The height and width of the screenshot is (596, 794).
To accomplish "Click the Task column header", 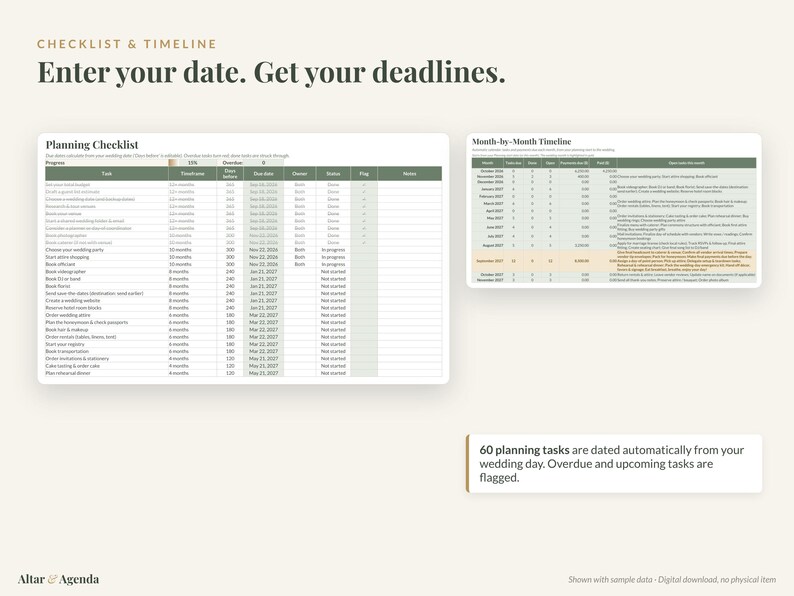I will coord(107,174).
